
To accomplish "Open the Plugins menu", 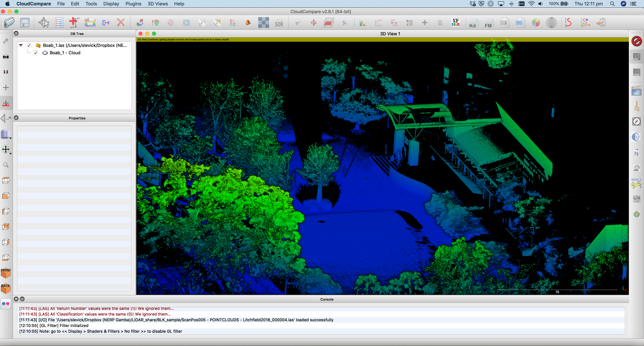I will (133, 4).
